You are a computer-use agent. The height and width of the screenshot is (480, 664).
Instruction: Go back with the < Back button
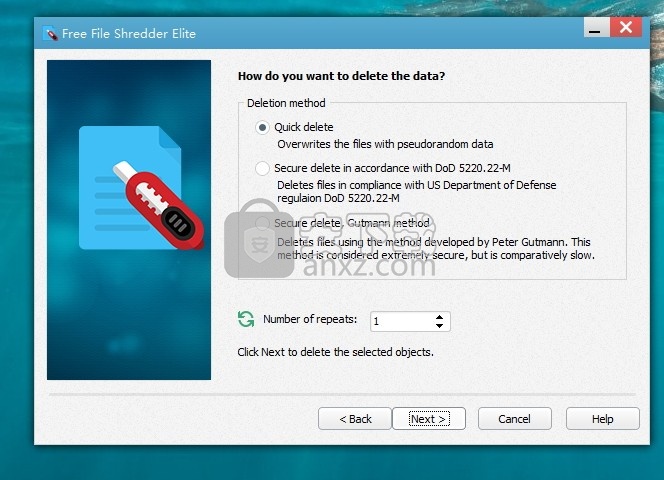[355, 419]
